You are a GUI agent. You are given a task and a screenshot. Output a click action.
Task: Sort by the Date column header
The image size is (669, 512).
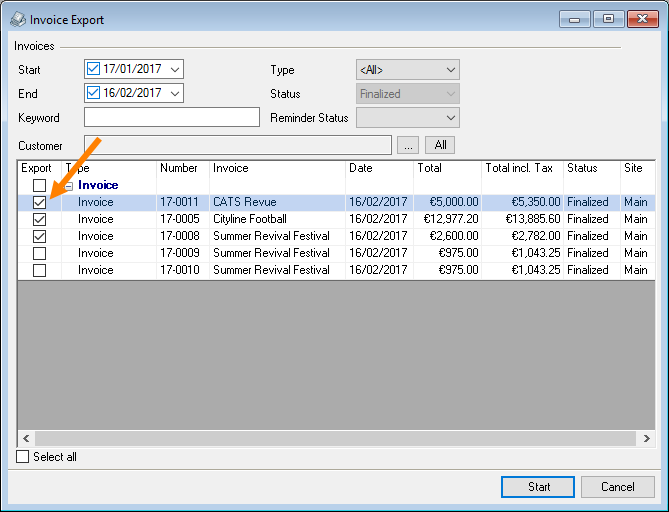click(x=378, y=169)
